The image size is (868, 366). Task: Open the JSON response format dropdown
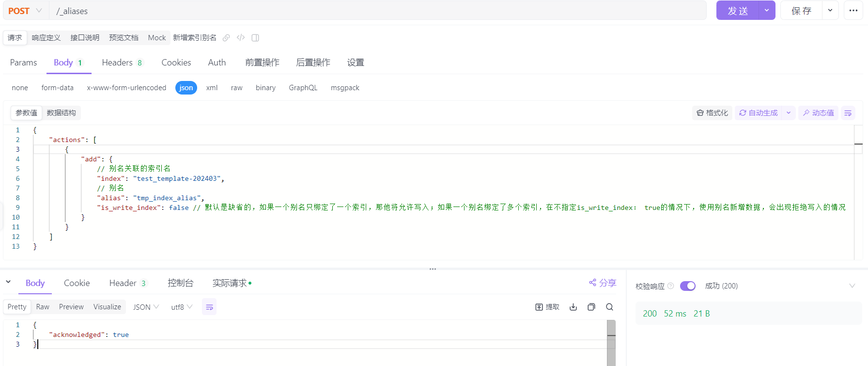pos(146,307)
